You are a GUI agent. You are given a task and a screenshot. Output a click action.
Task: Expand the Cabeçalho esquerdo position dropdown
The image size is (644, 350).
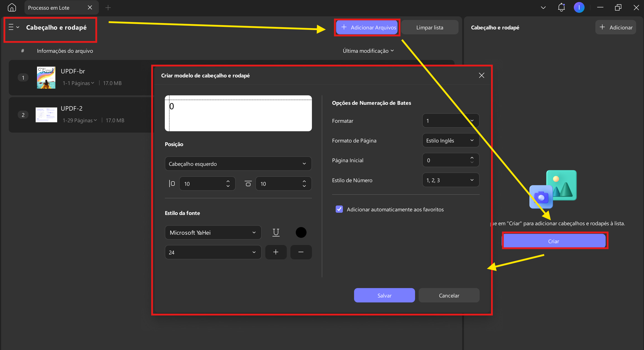[x=238, y=164]
